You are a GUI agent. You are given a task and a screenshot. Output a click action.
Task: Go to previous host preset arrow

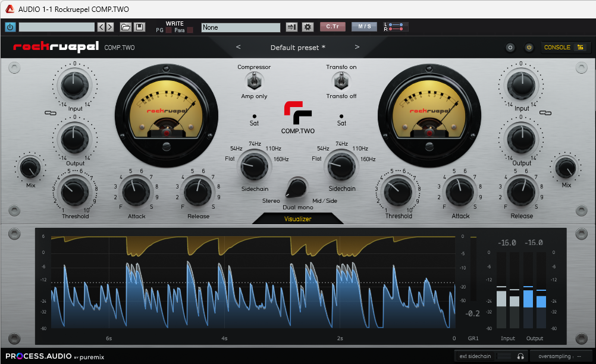click(101, 27)
